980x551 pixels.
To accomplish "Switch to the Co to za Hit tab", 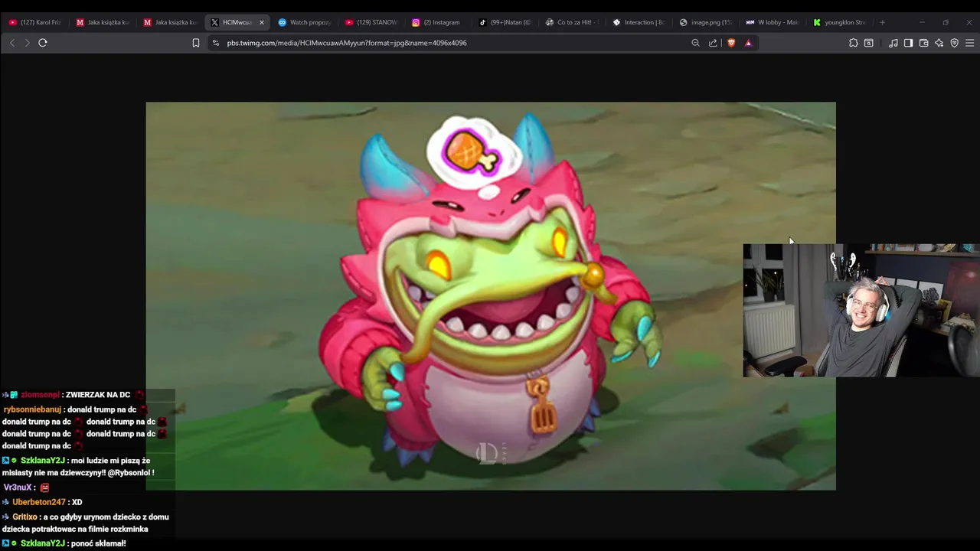I will (573, 22).
